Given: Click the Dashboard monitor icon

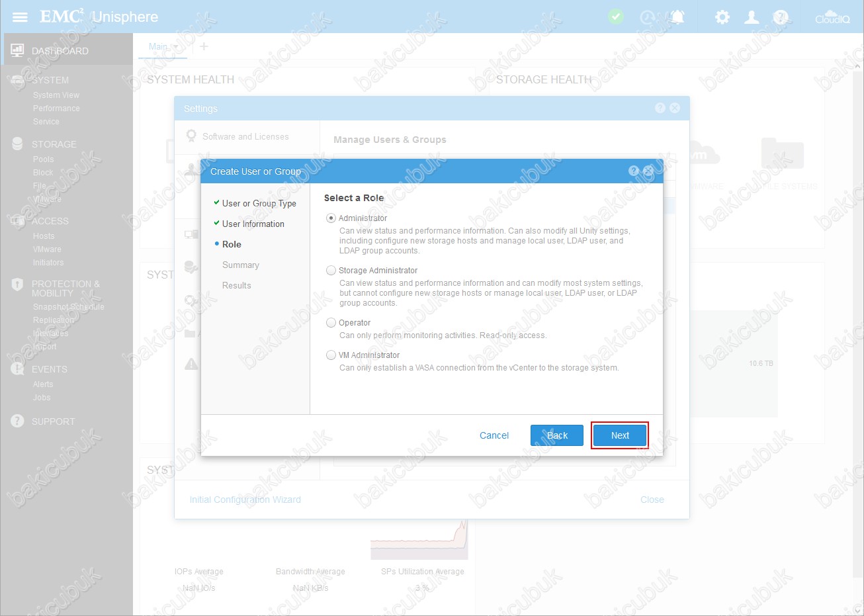Looking at the screenshot, I should [x=18, y=50].
